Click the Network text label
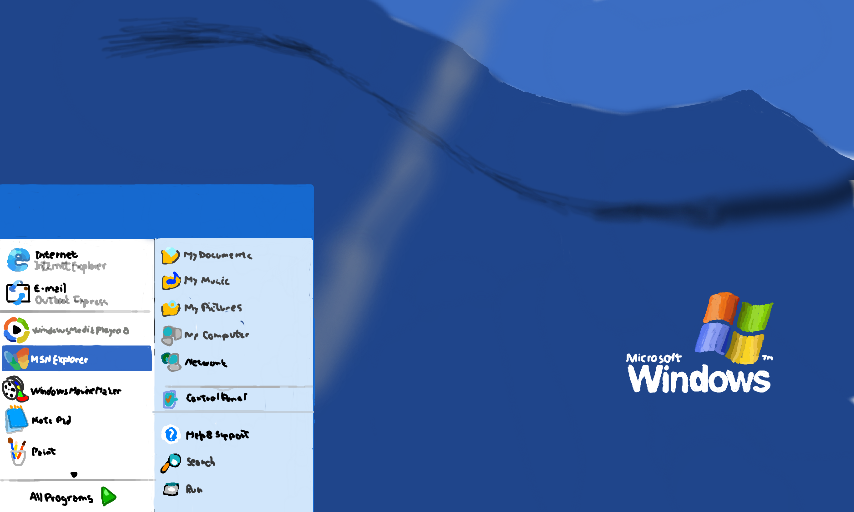The width and height of the screenshot is (854, 512). pos(205,362)
